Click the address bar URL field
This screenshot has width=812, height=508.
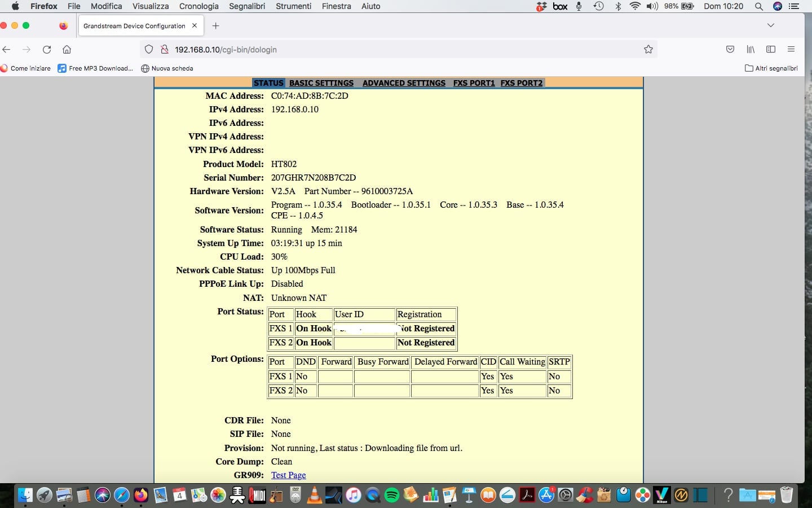(395, 50)
